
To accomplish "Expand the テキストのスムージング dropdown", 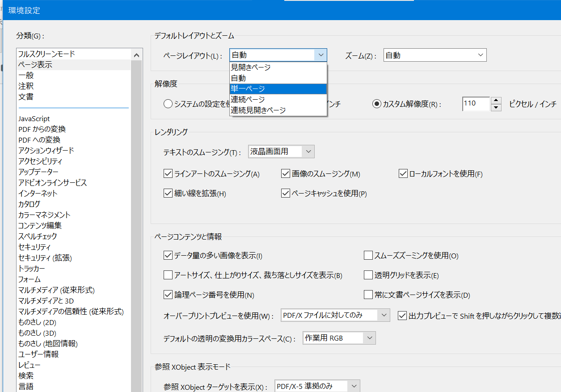I will (x=281, y=152).
